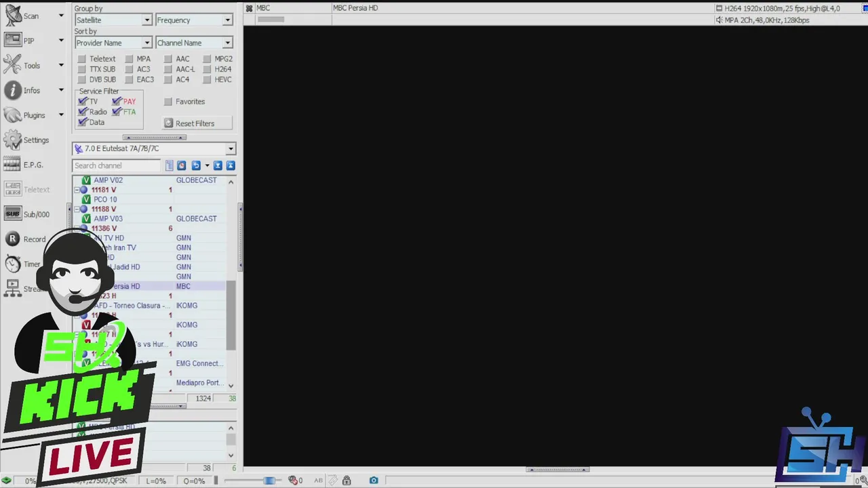This screenshot has height=488, width=868.
Task: Click the clock icon in channel toolbar
Action: (x=181, y=165)
